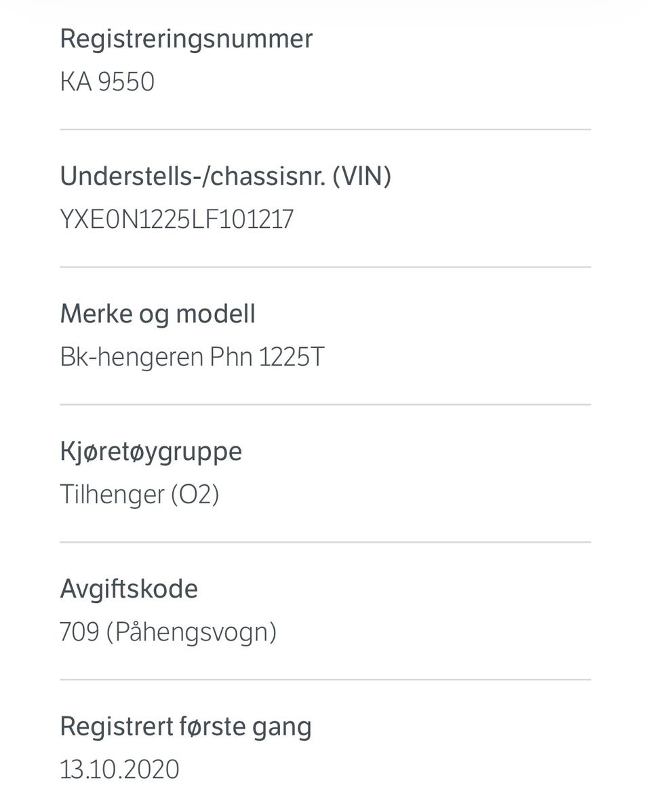Click the divider below Tilhenger (O2)
The height and width of the screenshot is (812, 651).
pyautogui.click(x=325, y=542)
